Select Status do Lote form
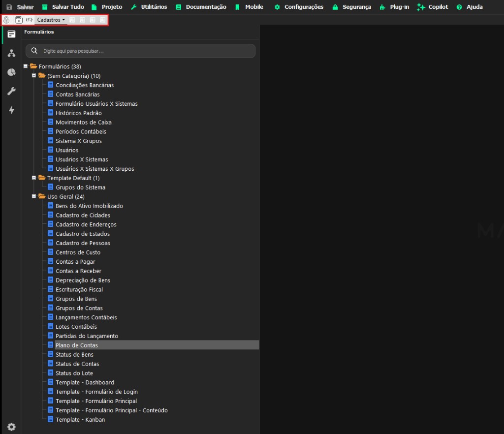 74,373
